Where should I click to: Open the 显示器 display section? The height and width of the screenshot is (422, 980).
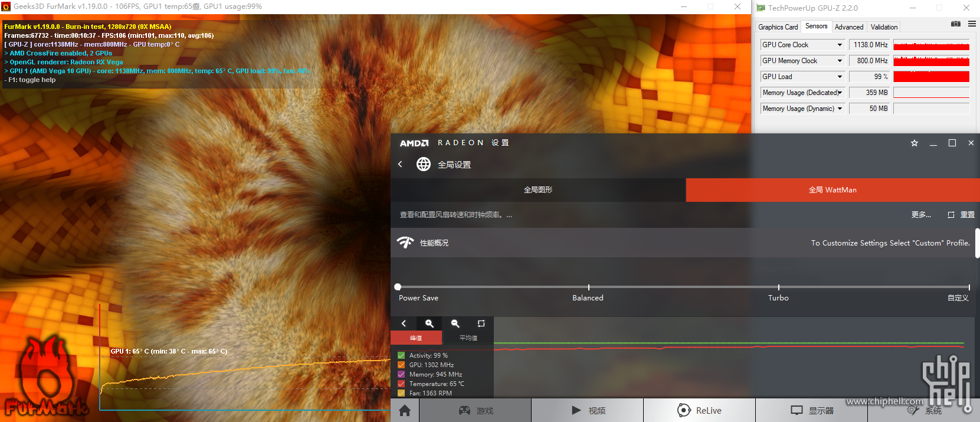812,410
